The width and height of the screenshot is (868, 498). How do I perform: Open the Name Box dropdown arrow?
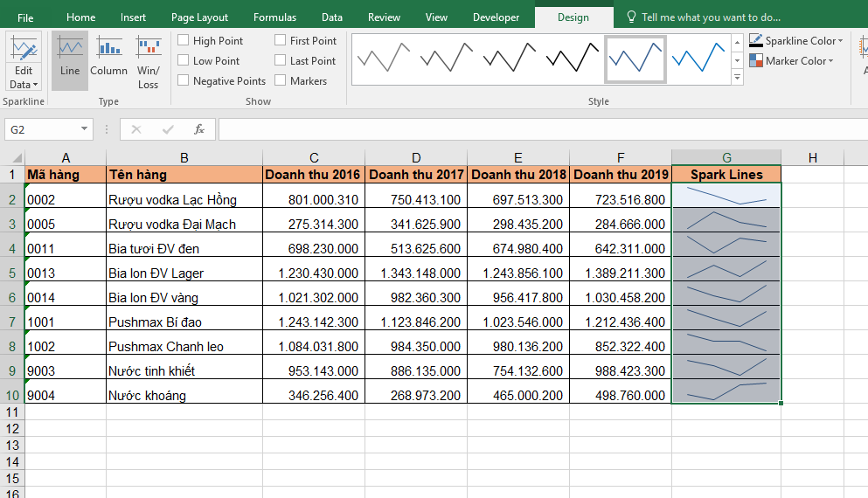click(85, 129)
